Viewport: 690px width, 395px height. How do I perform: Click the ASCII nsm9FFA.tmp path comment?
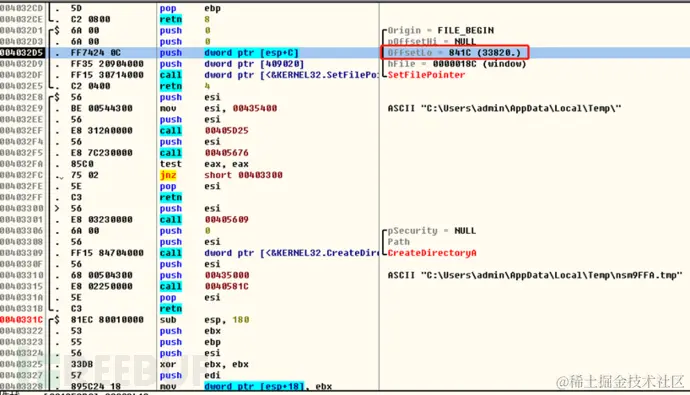tap(535, 275)
